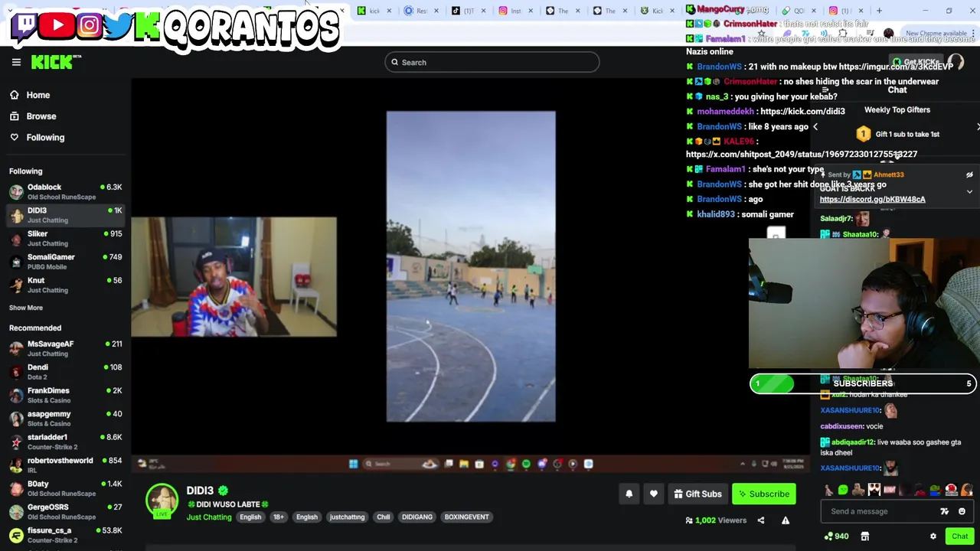The image size is (980, 551).
Task: Click the vertical basketball court video
Action: pyautogui.click(x=471, y=266)
